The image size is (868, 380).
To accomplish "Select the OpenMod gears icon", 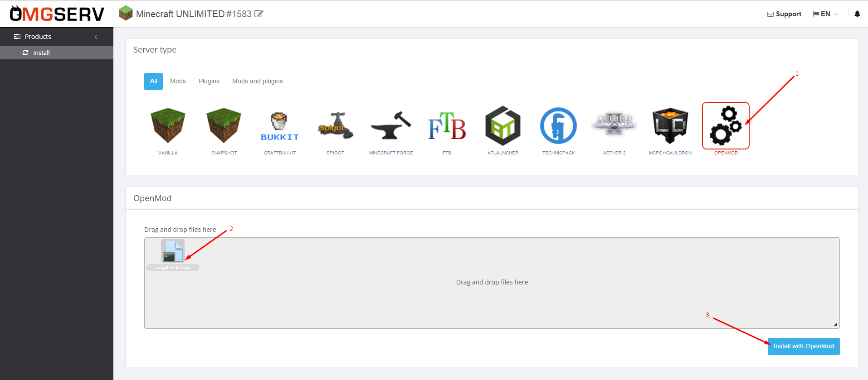I will point(726,125).
